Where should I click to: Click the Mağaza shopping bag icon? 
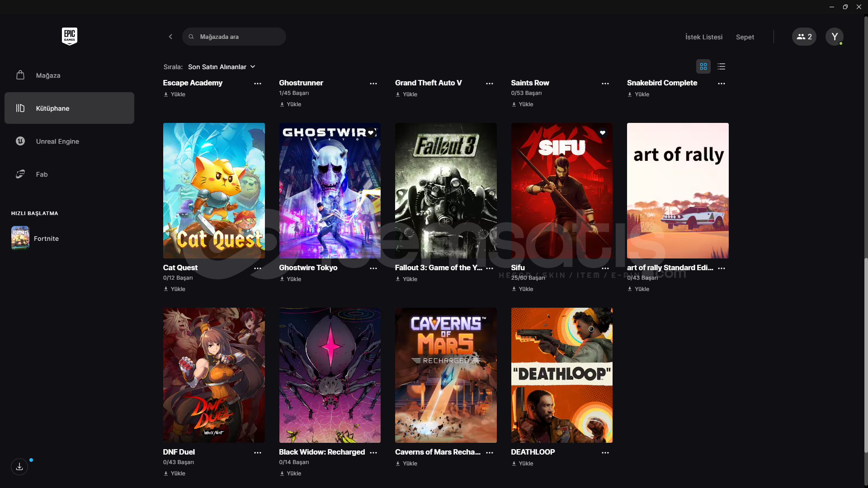pyautogui.click(x=20, y=75)
